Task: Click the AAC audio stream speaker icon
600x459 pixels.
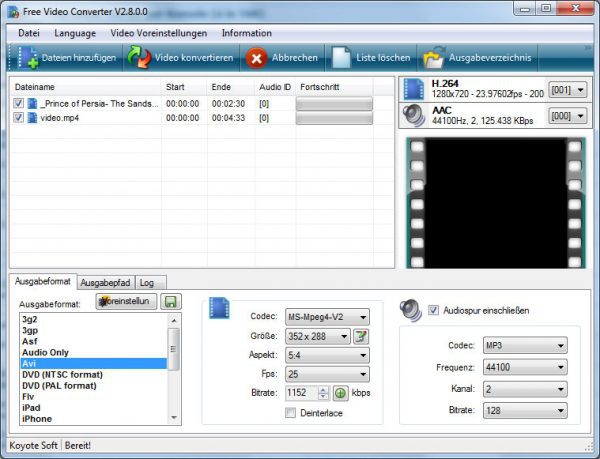Action: tap(414, 115)
